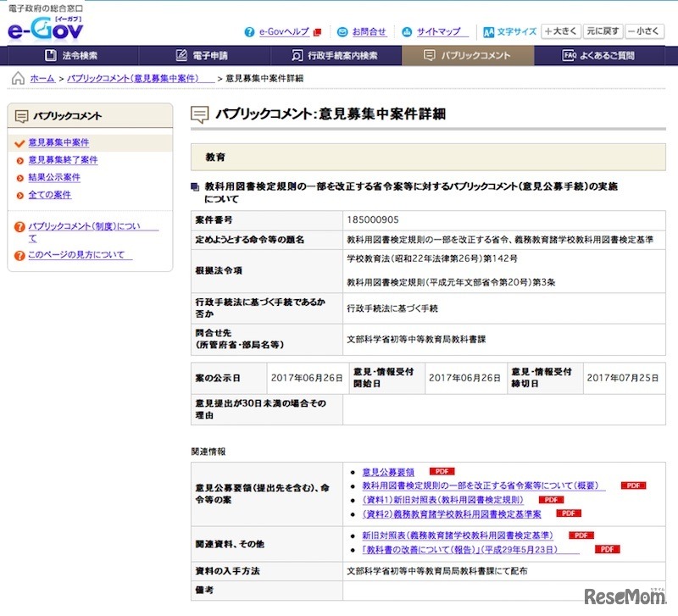This screenshot has width=678, height=616.
Task: Open 意見募集終了案件 in sidebar
Action: [63, 160]
